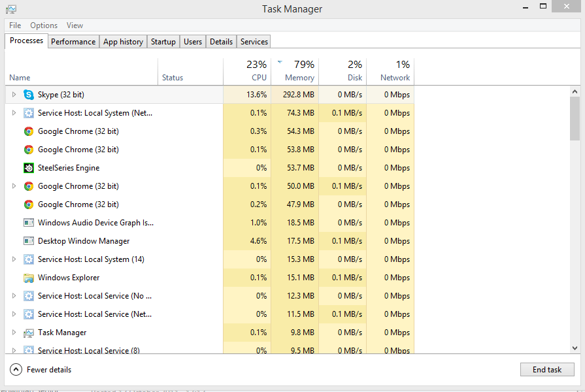Click Chrome icon in the 47.9 MB row
This screenshot has width=585, height=392.
coord(29,204)
